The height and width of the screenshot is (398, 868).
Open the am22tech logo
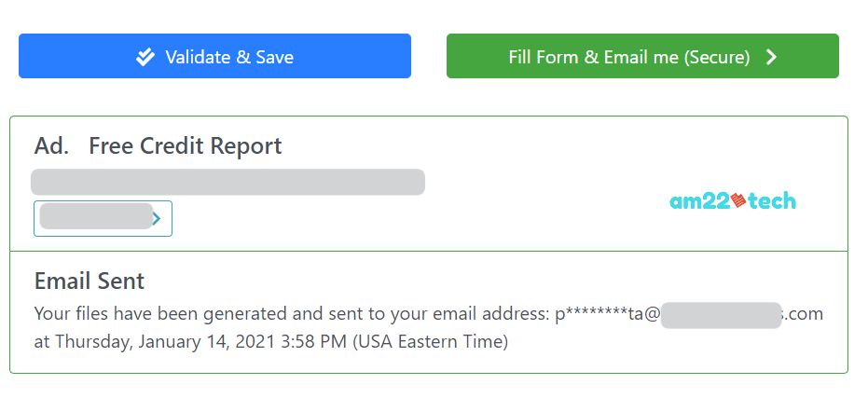(x=733, y=201)
